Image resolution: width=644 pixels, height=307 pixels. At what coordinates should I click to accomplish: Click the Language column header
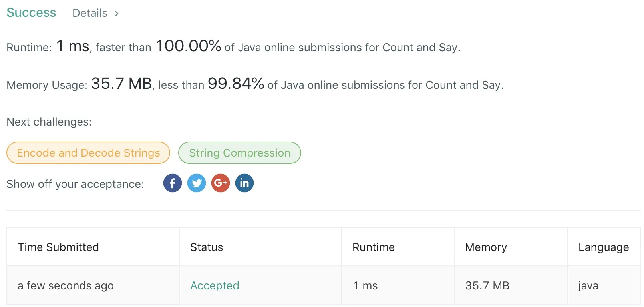coord(604,247)
